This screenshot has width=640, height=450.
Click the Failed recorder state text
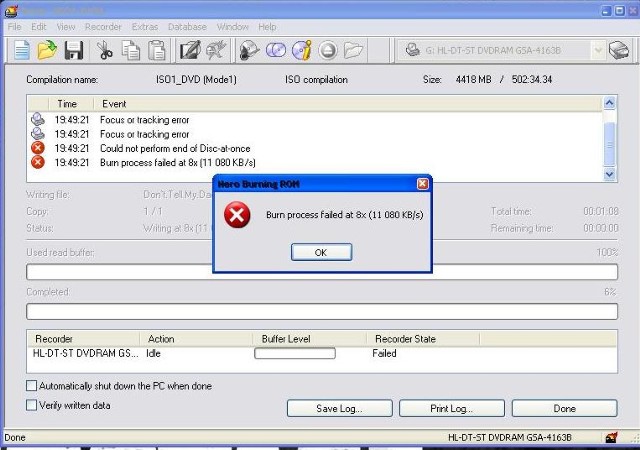click(384, 353)
